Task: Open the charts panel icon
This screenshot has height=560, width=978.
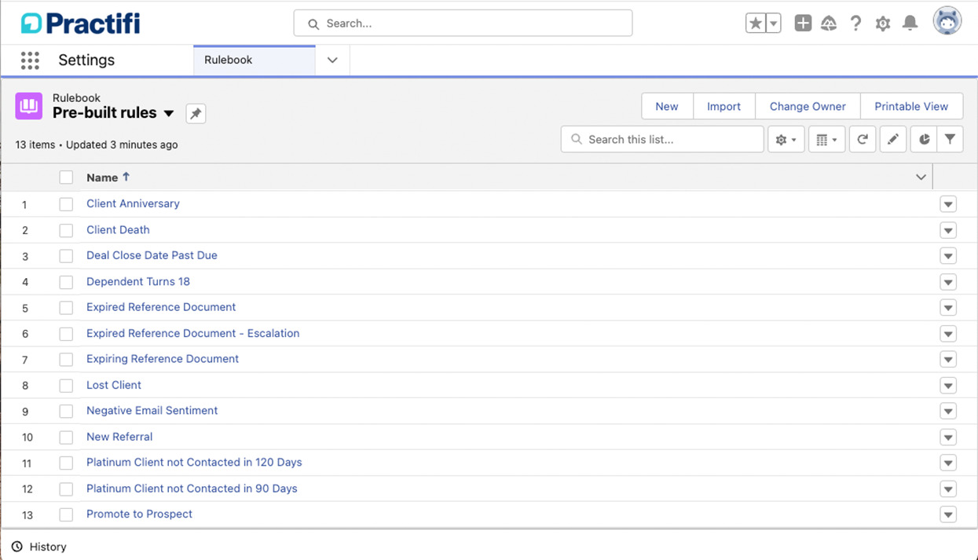Action: pos(925,140)
